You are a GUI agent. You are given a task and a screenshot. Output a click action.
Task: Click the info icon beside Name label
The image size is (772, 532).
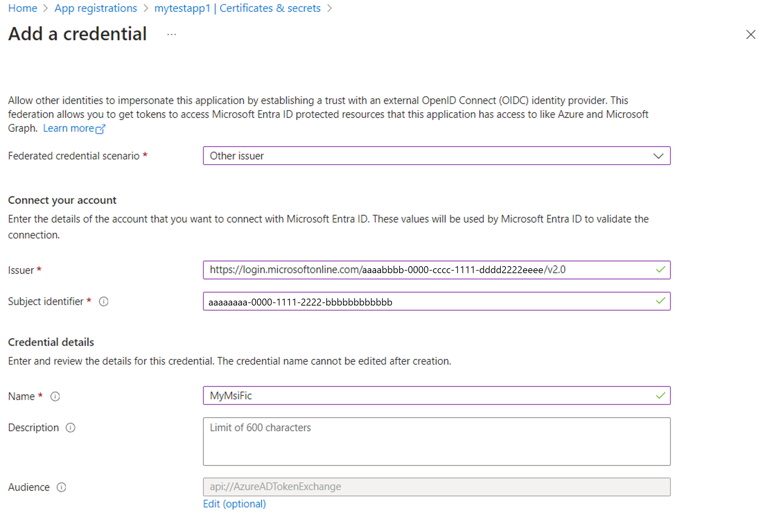coord(55,396)
